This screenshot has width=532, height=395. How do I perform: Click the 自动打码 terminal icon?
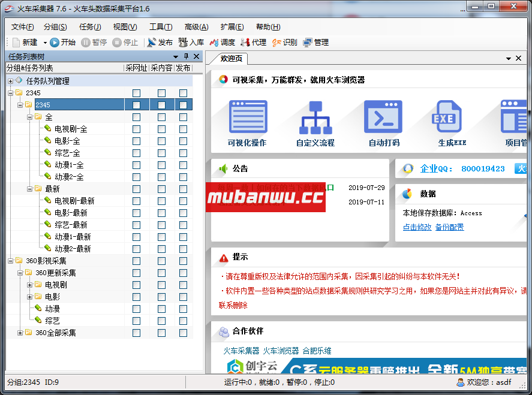tap(383, 117)
